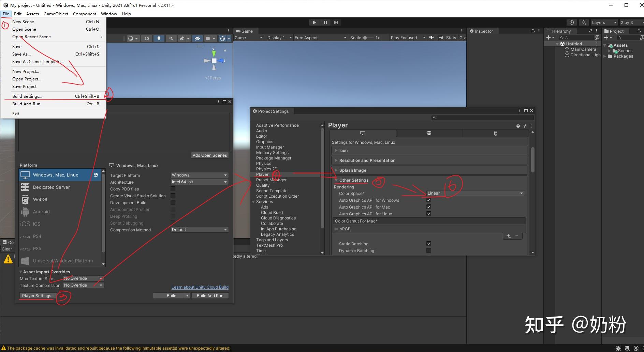Toggle scene lighting with the bulb icon

pyautogui.click(x=159, y=38)
